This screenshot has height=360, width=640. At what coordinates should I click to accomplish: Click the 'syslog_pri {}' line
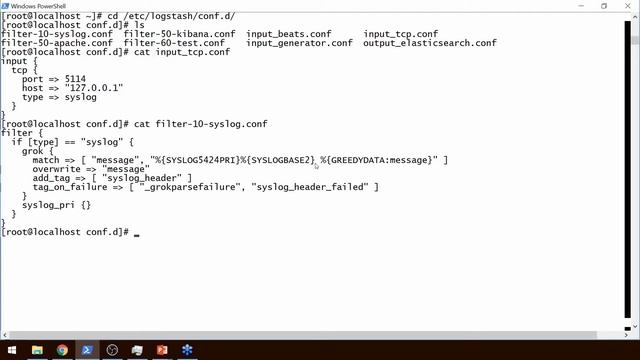[x=56, y=205]
